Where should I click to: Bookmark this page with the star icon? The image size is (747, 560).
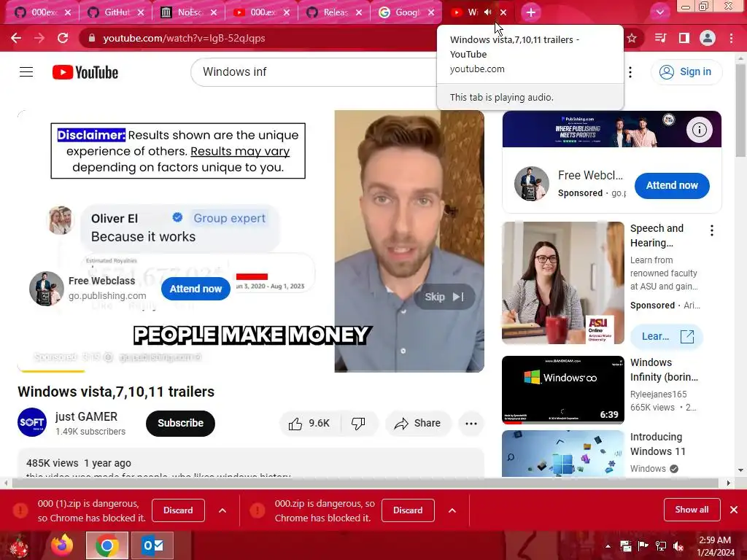(632, 38)
